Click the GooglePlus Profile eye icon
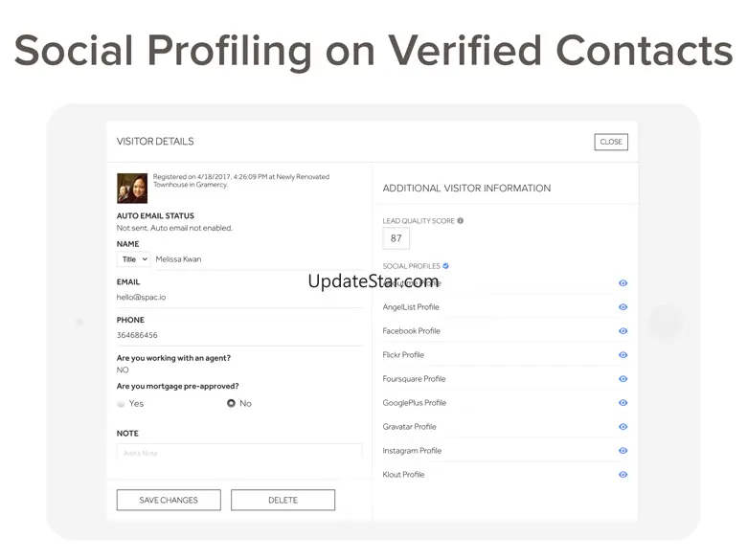The height and width of the screenshot is (560, 747). [x=622, y=403]
